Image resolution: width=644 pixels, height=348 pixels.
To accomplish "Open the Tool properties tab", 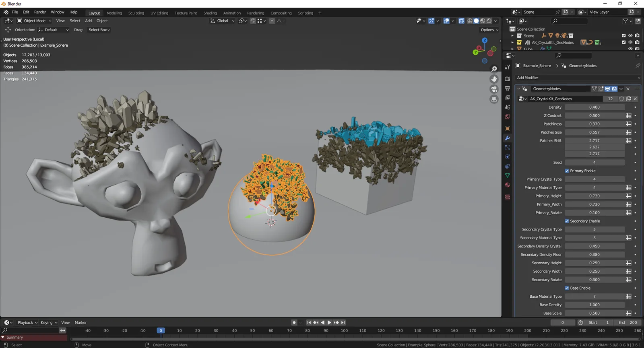I will [x=508, y=67].
